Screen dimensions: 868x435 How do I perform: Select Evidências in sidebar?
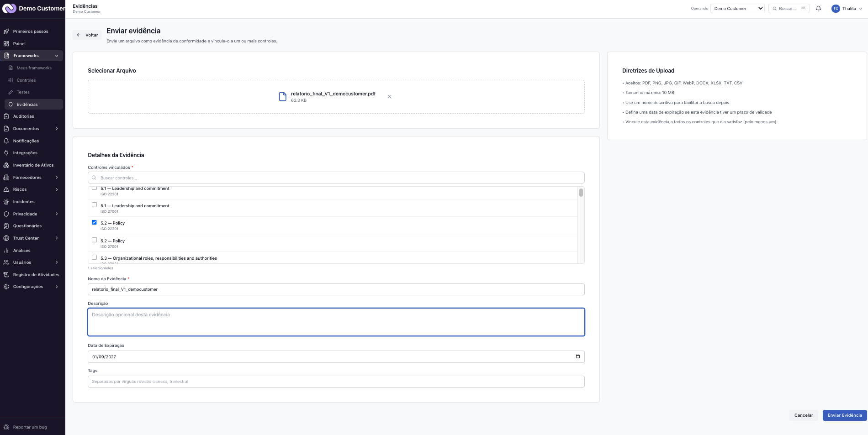pos(34,105)
